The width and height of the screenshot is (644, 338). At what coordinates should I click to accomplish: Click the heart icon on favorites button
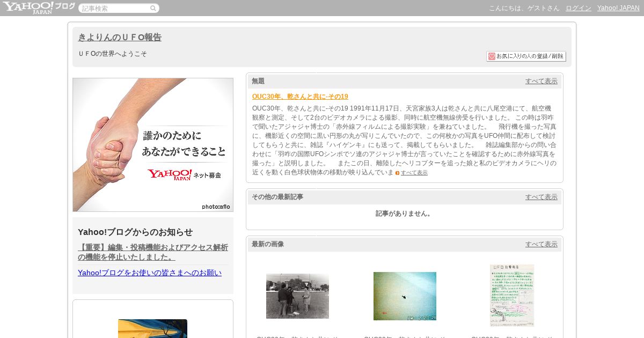(492, 56)
